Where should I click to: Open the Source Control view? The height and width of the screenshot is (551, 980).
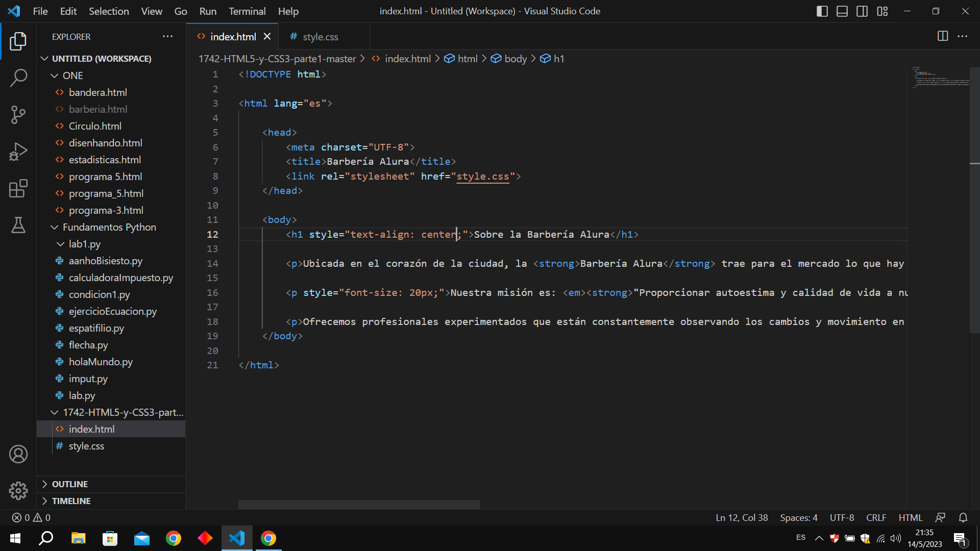(18, 115)
